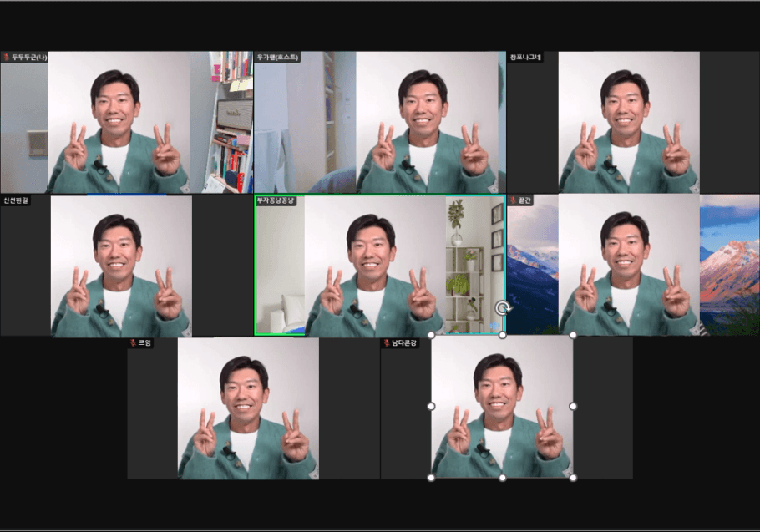Image resolution: width=760 pixels, height=532 pixels.
Task: Click bottom-middle resize handle of selected image
Action: (x=502, y=478)
